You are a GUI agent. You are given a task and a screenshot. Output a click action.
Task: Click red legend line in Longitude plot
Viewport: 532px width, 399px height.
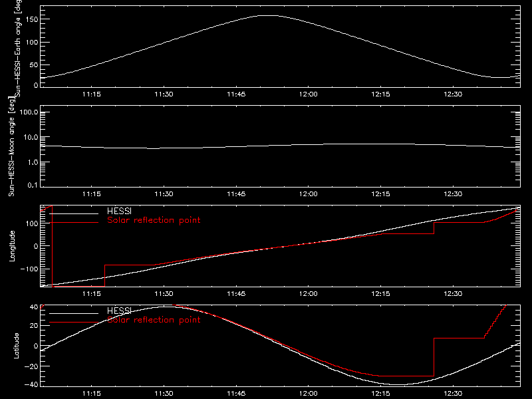coord(74,223)
